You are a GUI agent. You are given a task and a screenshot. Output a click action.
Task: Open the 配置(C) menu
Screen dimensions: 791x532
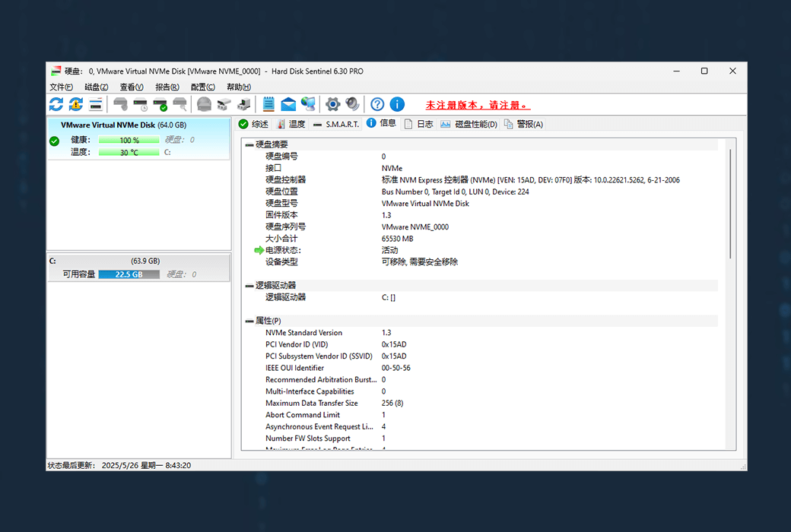[203, 87]
